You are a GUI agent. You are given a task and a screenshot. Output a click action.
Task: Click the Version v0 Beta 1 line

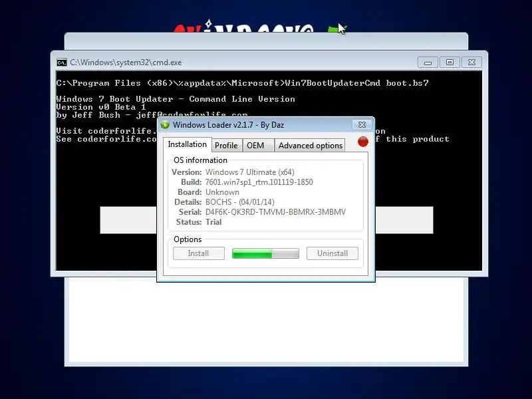tap(101, 107)
